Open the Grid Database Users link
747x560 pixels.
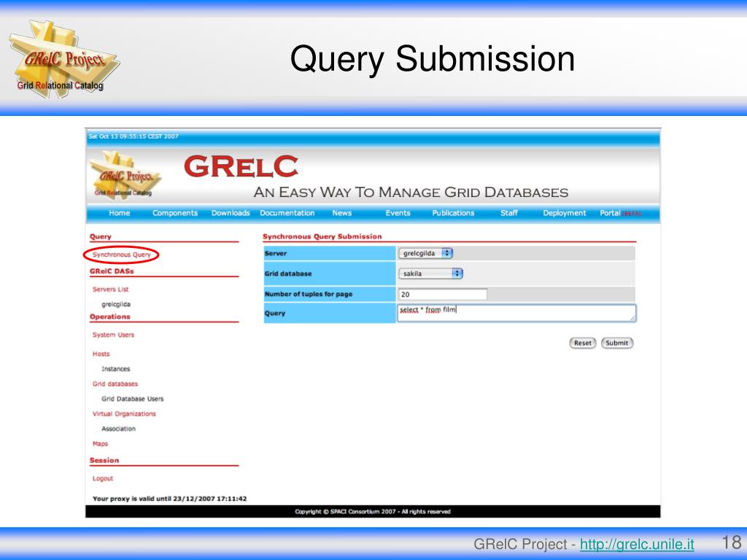(133, 399)
